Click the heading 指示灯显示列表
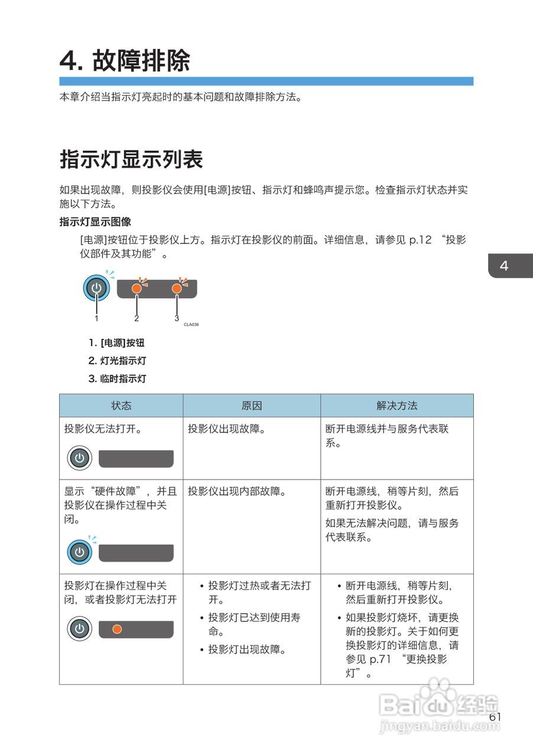Viewport: 533px width, 756px height. pyautogui.click(x=131, y=159)
